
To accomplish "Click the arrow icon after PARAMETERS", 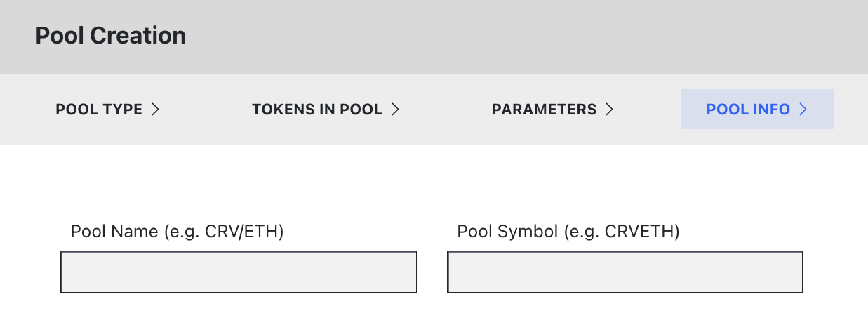I will point(609,110).
